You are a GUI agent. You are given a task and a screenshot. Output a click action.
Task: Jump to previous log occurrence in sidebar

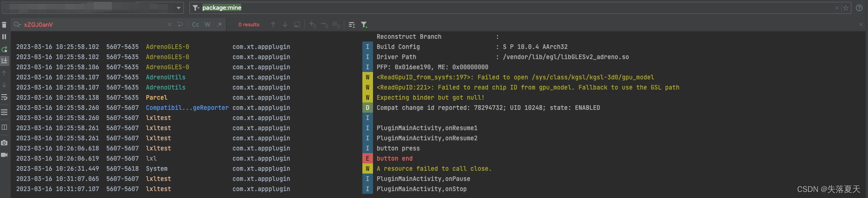(x=4, y=73)
